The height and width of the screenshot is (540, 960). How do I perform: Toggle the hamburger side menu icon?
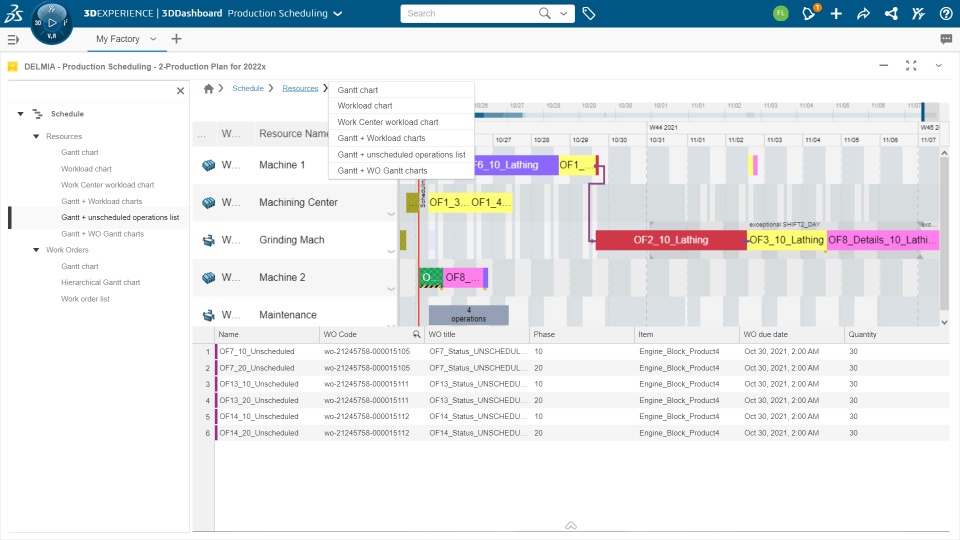click(13, 40)
